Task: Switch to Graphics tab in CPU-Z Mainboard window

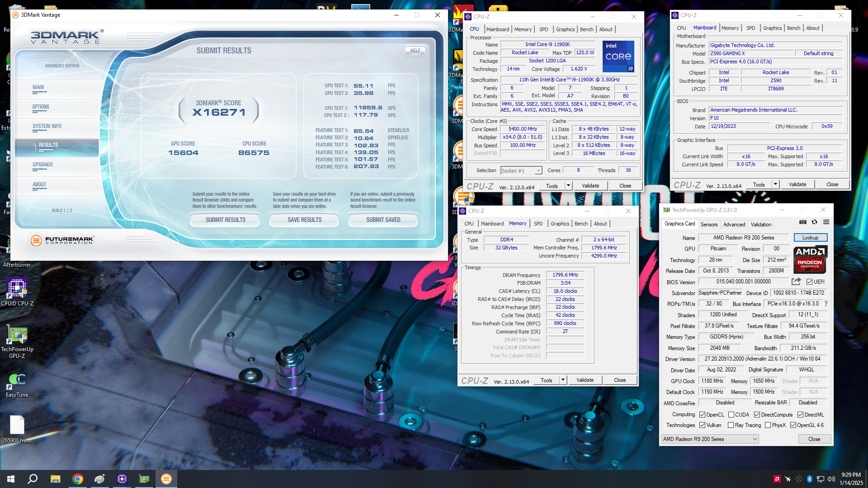Action: [x=772, y=28]
